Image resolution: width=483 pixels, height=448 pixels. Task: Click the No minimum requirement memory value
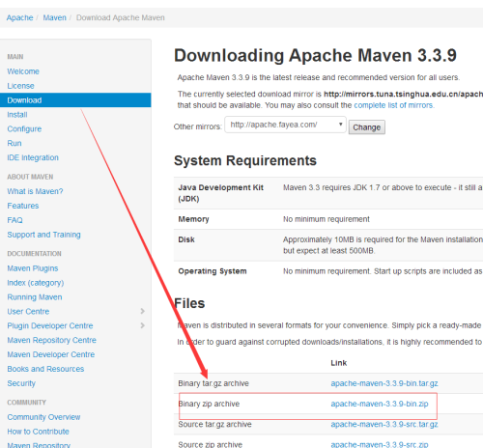pos(327,219)
